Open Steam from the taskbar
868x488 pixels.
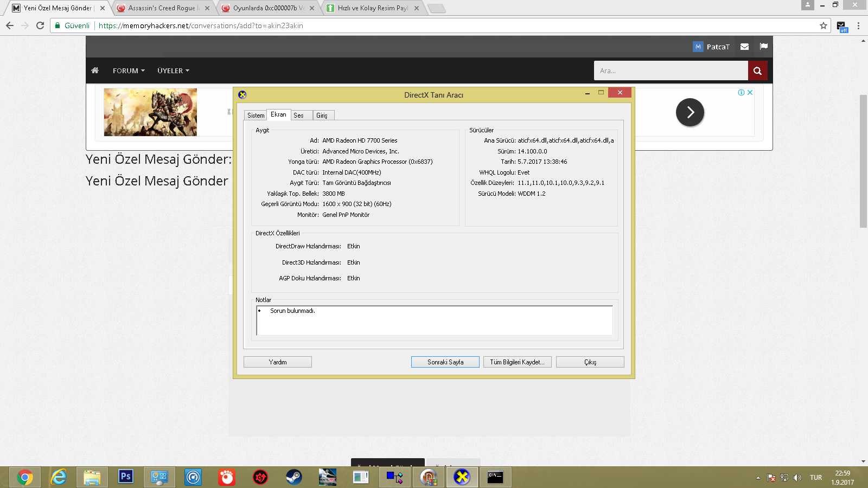tap(294, 477)
